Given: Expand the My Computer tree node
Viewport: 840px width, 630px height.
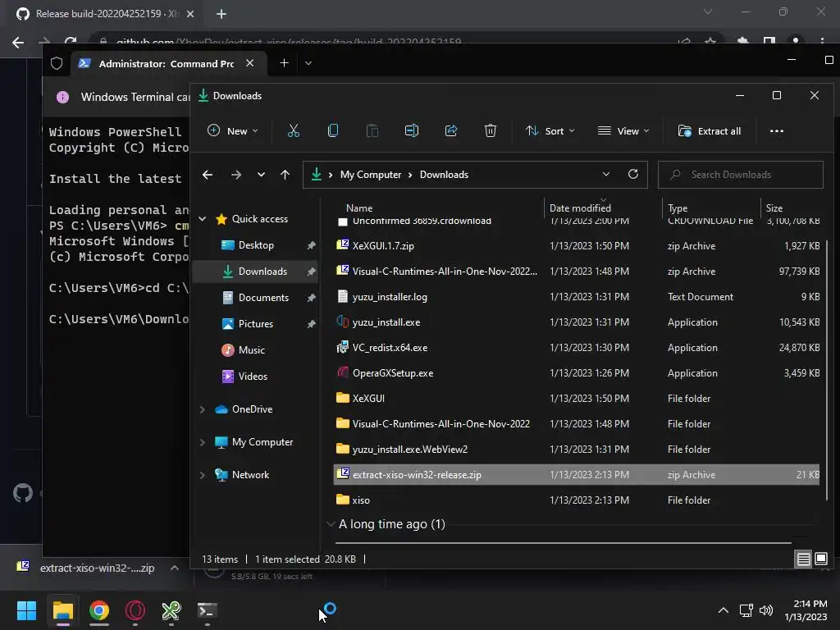Looking at the screenshot, I should (x=202, y=442).
